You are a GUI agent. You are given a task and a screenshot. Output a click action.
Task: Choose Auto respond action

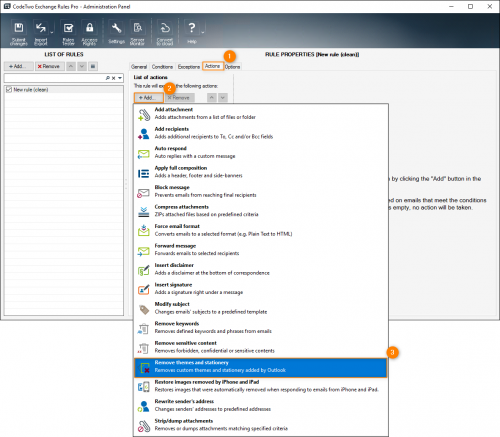tap(261, 152)
